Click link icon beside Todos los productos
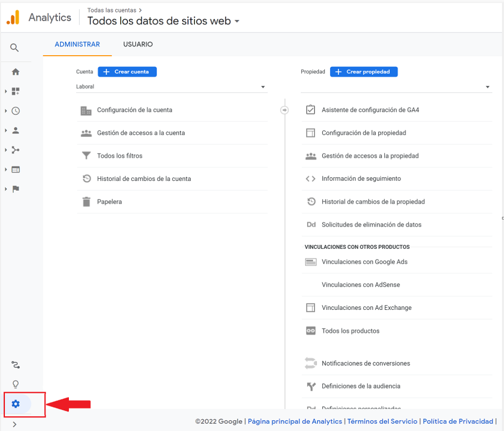This screenshot has height=431, width=504. [x=311, y=331]
